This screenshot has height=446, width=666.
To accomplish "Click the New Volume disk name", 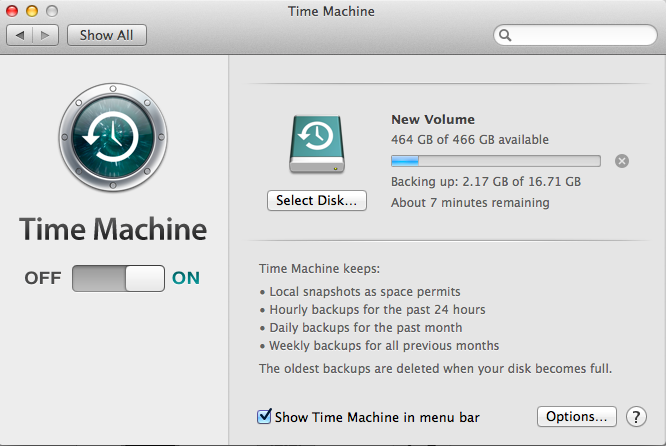I will point(433,119).
